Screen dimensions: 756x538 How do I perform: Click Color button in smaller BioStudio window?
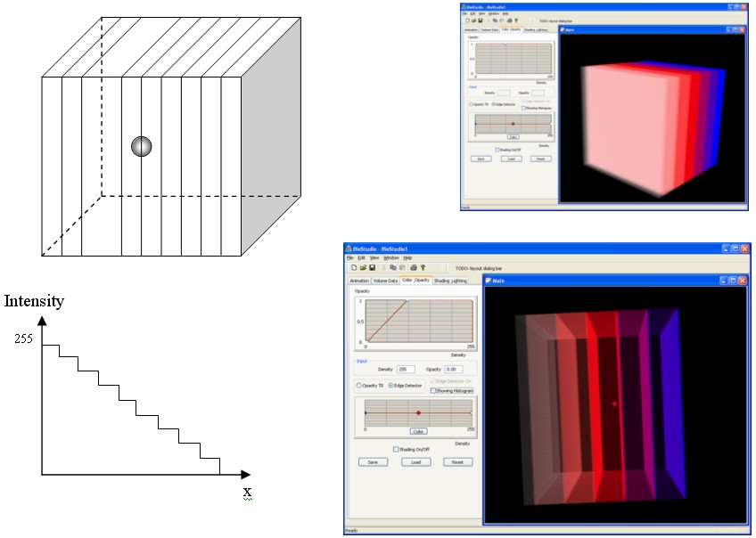tap(513, 137)
